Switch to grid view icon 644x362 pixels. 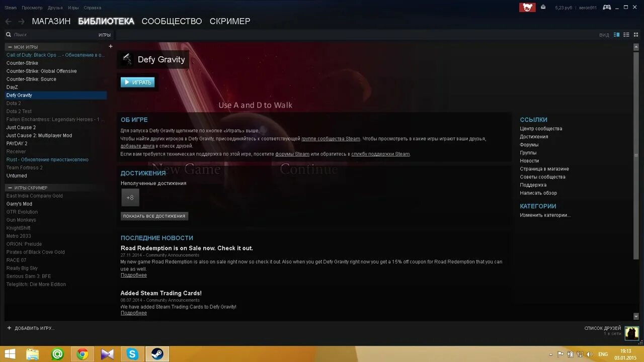point(635,35)
